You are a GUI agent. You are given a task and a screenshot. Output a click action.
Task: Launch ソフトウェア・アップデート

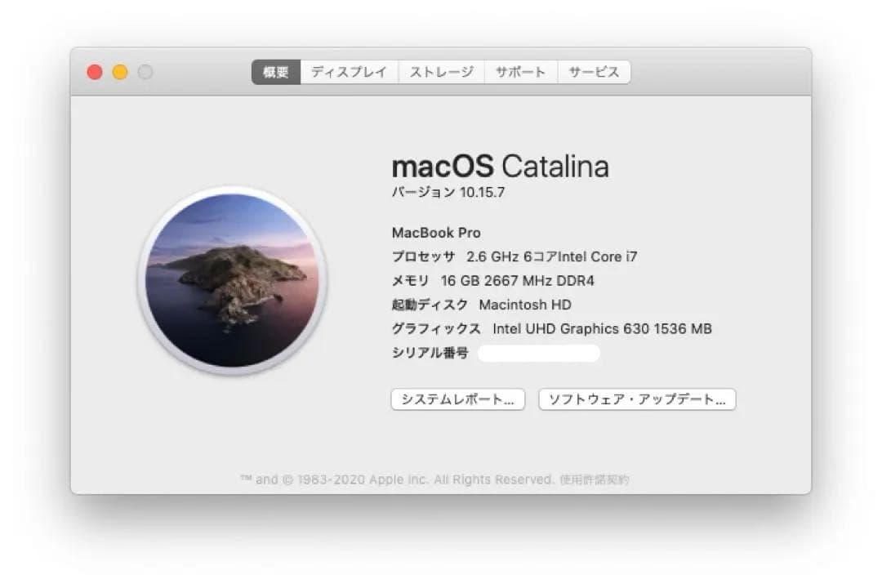(x=635, y=399)
